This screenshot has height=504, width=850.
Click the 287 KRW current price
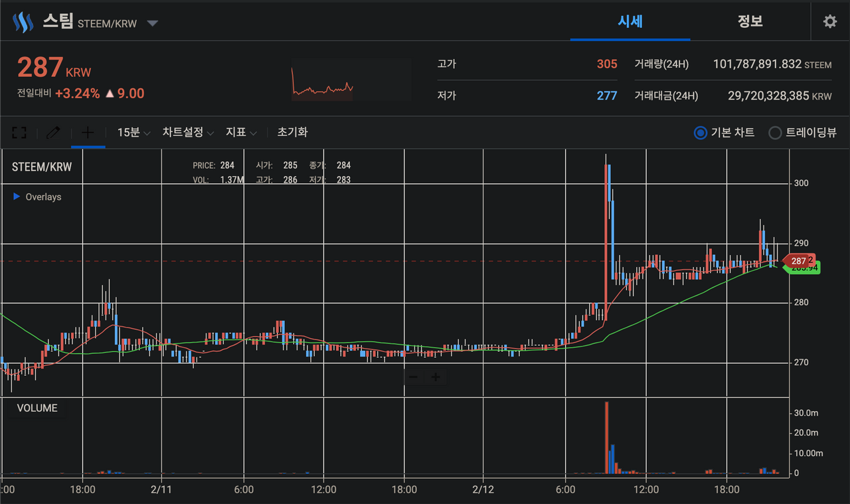click(54, 68)
